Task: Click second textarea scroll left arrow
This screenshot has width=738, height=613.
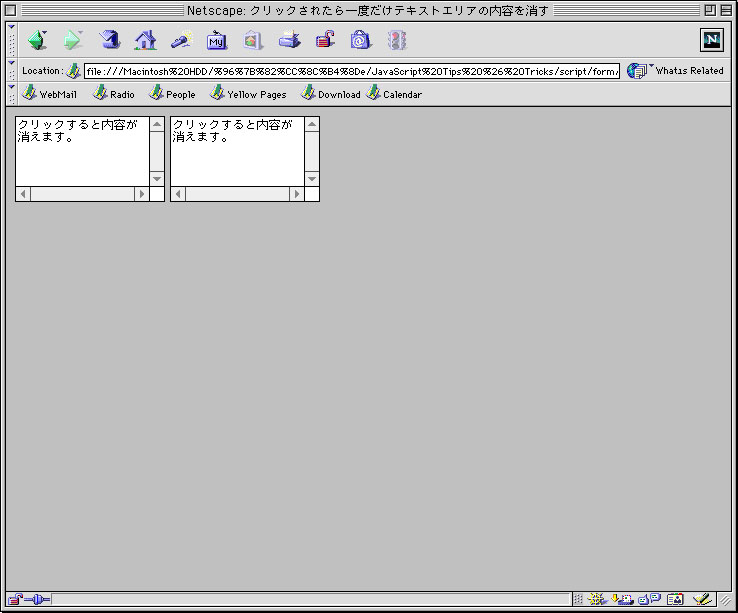Action: [178, 194]
